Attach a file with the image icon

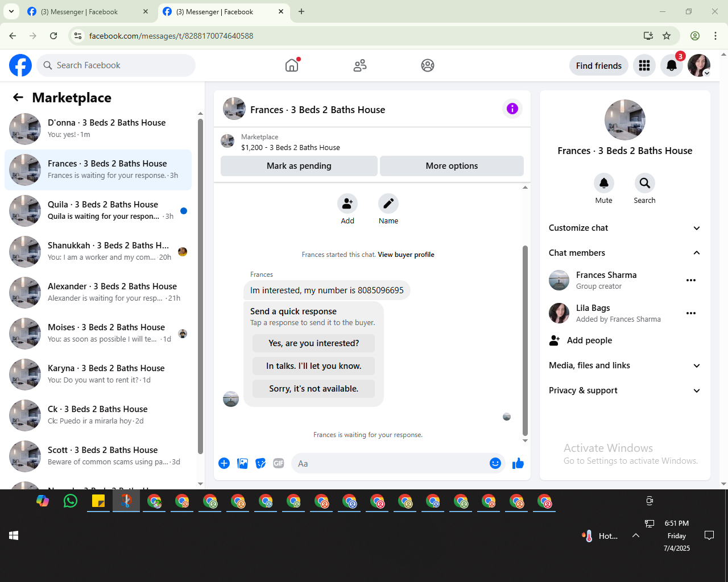(x=242, y=463)
